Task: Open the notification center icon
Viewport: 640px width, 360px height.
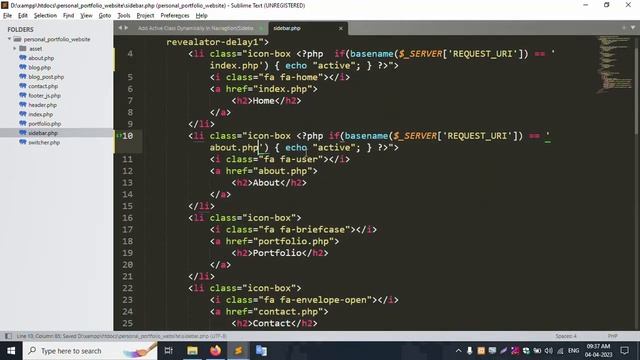Action: tap(624, 351)
